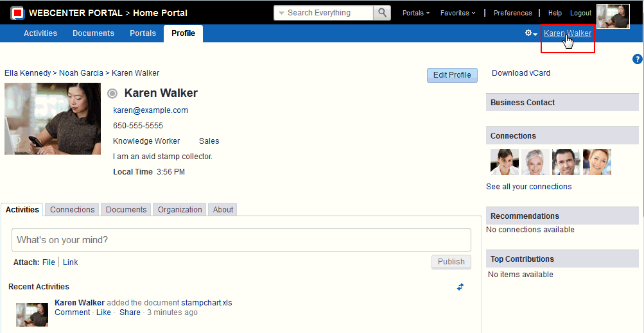This screenshot has height=333, width=644.
Task: Open first connection photo of dark-haired woman
Action: pyautogui.click(x=505, y=162)
